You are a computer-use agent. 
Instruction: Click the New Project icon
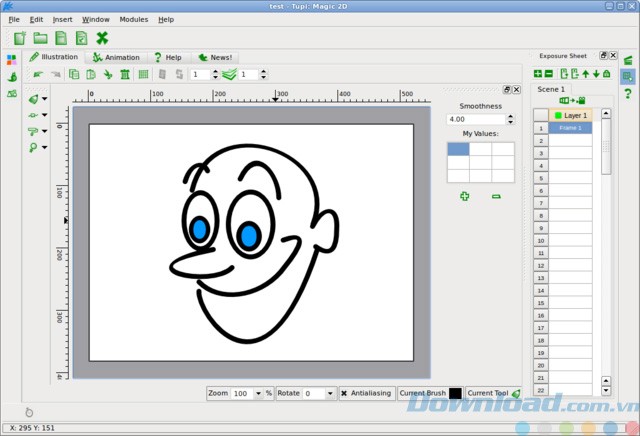click(21, 38)
